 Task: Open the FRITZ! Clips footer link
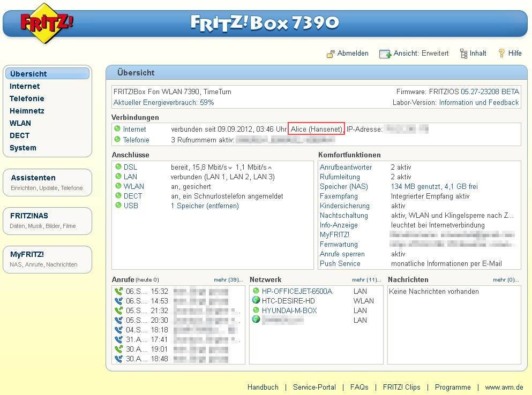401,387
